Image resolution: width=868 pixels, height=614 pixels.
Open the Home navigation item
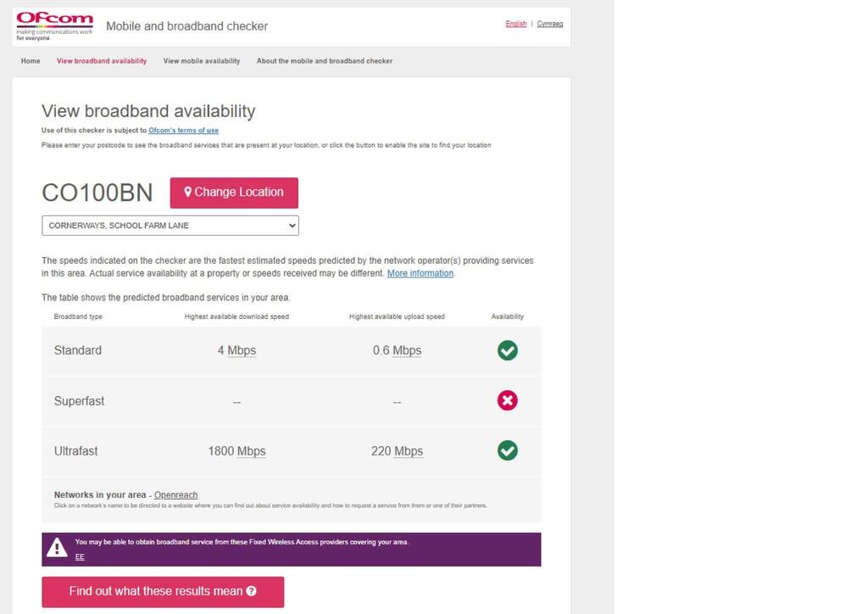tap(31, 61)
